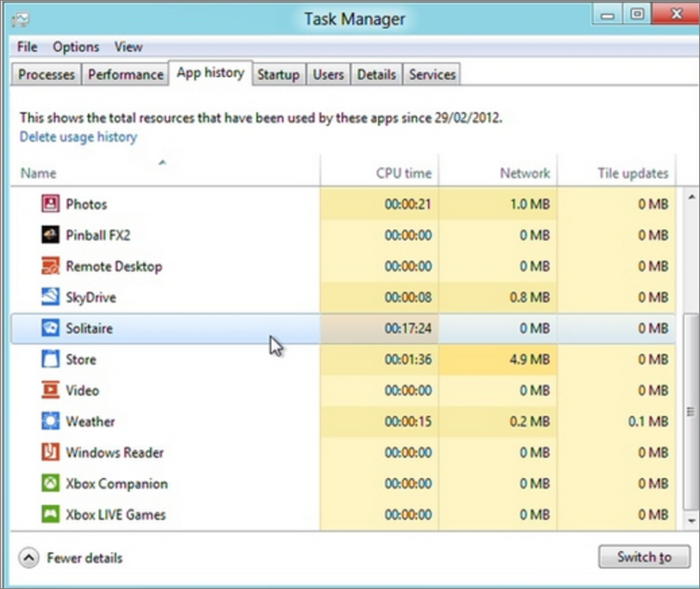700x589 pixels.
Task: Sort by the Name column header
Action: (x=165, y=173)
